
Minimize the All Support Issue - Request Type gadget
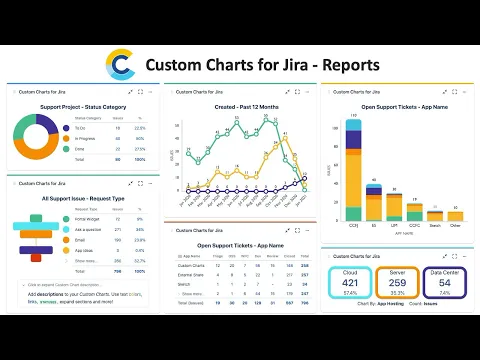(x=130, y=183)
